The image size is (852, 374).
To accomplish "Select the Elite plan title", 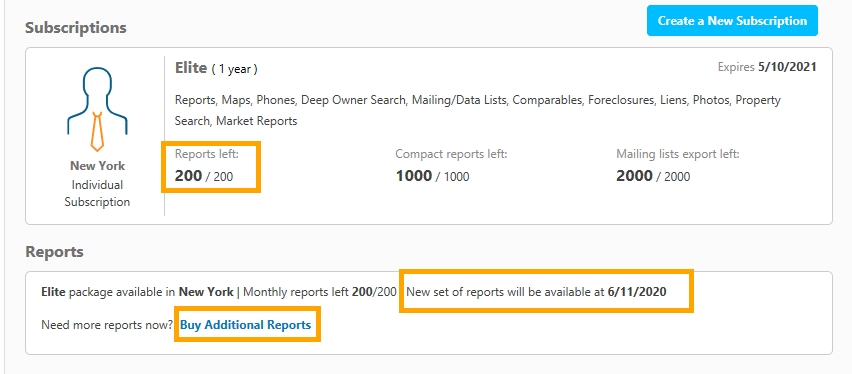I will tap(191, 68).
